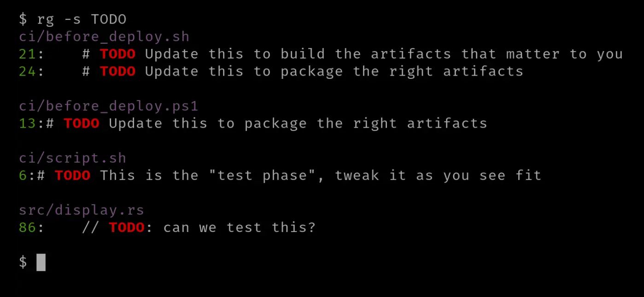Click the ci/script.sh file path

point(72,158)
